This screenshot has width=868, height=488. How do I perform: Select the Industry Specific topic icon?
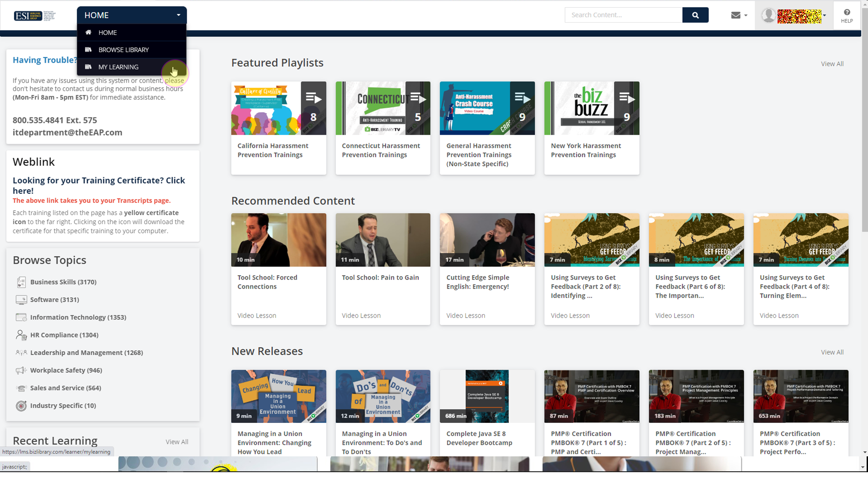[21, 406]
